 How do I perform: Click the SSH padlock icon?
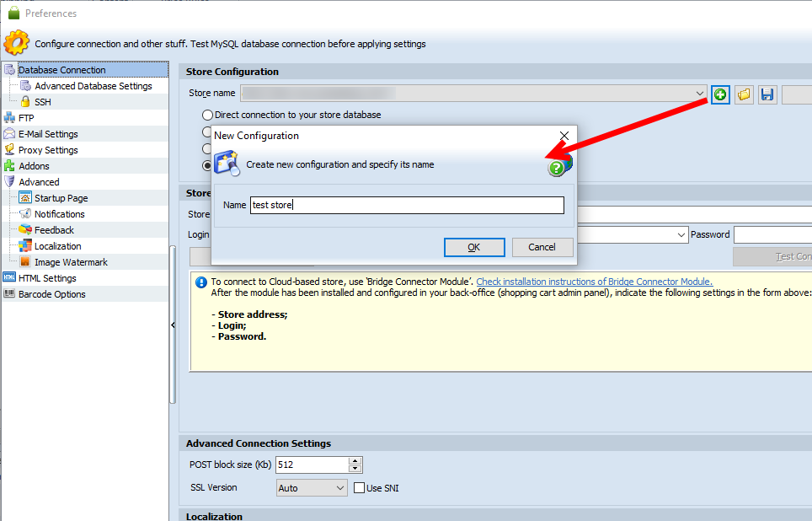[25, 102]
